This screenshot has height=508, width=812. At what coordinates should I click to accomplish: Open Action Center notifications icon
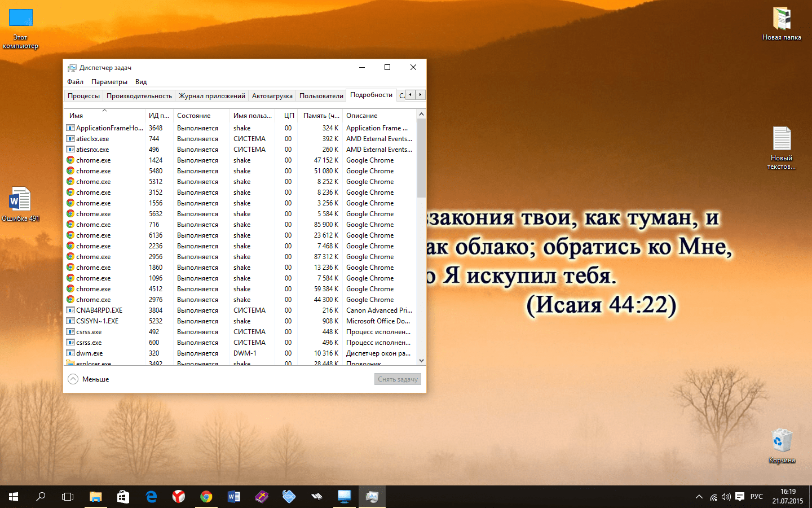(x=740, y=497)
